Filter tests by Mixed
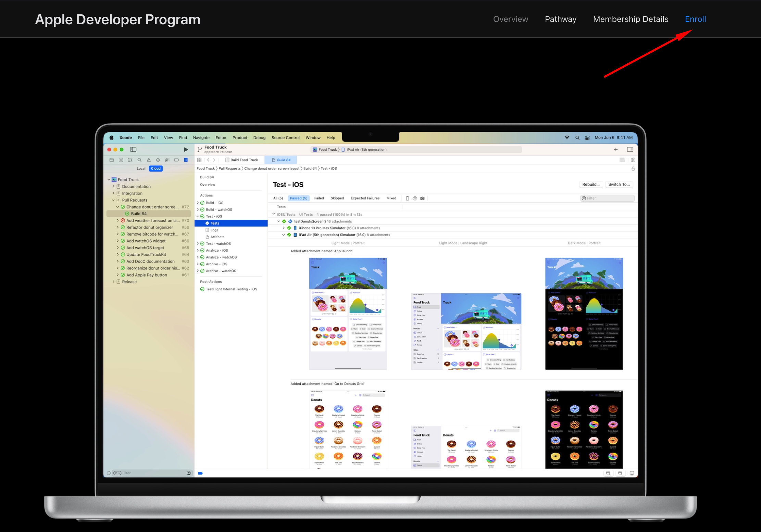 click(391, 198)
